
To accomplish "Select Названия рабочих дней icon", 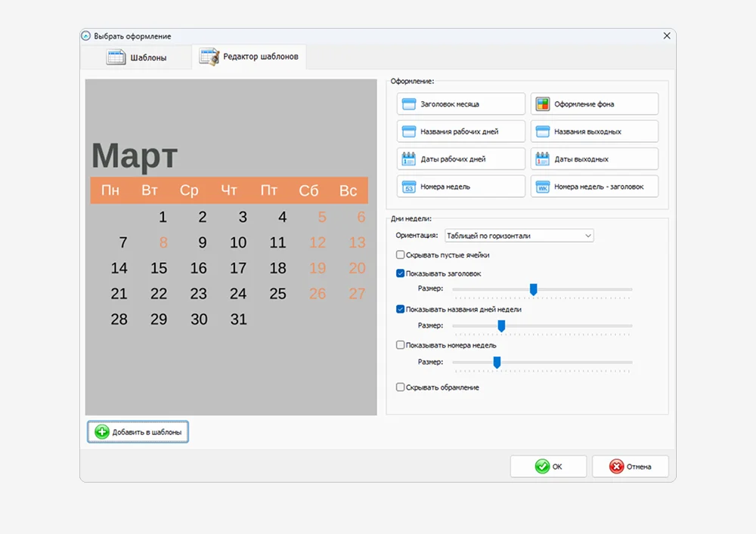I will [409, 131].
